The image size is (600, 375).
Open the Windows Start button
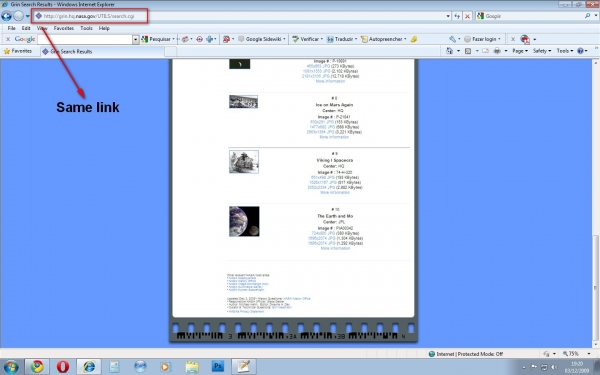point(10,367)
